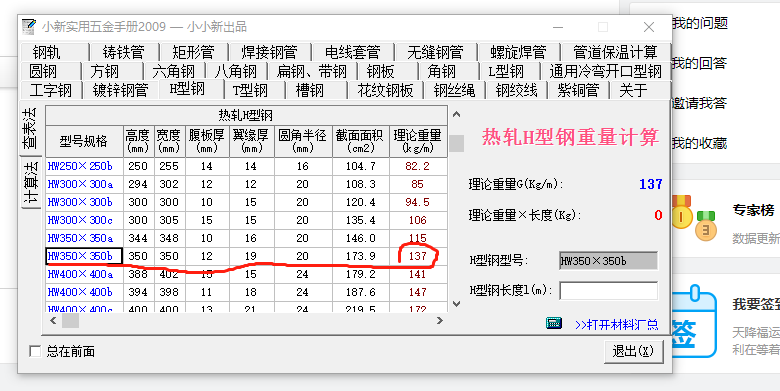The image size is (780, 391).
Task: Open the 电线套管 tab
Action: (x=352, y=52)
